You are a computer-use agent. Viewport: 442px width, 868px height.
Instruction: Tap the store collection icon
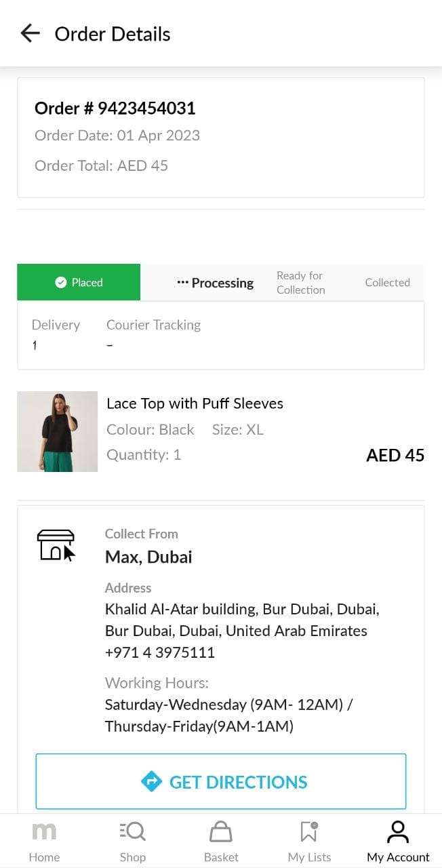tap(56, 545)
